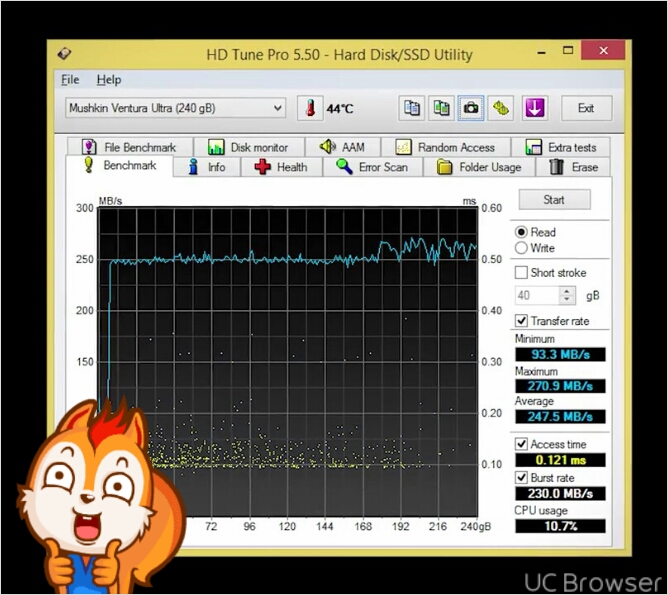Click the 230.0 MB/s burst rate value

560,494
